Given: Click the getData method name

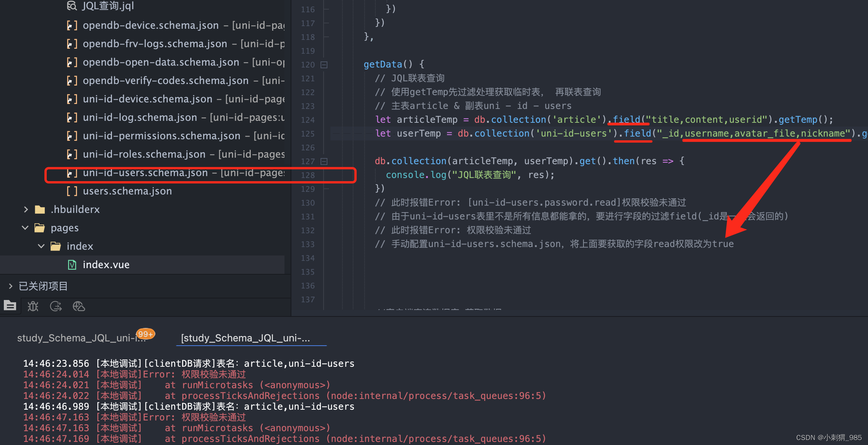Looking at the screenshot, I should (x=383, y=64).
